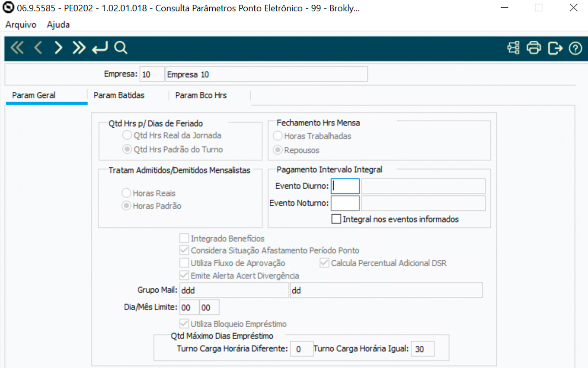Screen dimensions: 588x368
Task: Go to the first record
Action: click(17, 48)
